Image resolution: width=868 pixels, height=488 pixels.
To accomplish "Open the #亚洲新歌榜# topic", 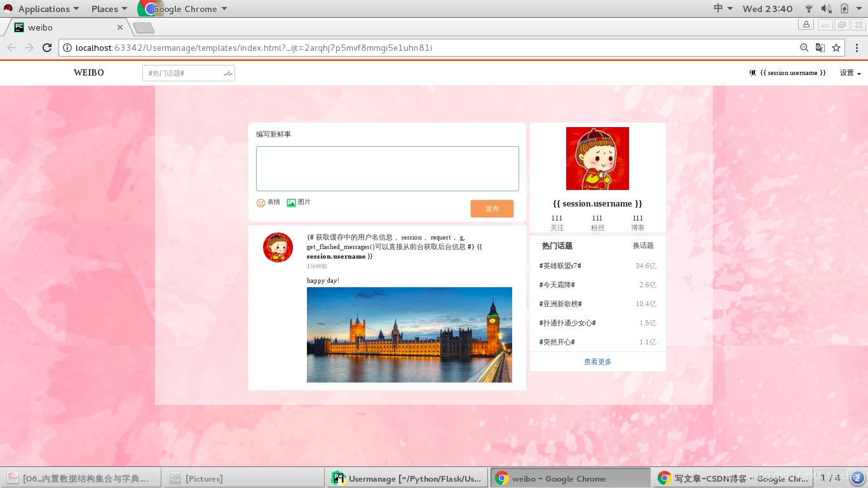I will tap(560, 304).
